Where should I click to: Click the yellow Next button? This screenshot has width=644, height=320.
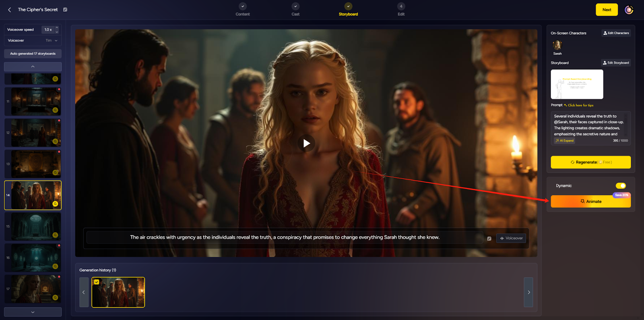[x=607, y=10]
